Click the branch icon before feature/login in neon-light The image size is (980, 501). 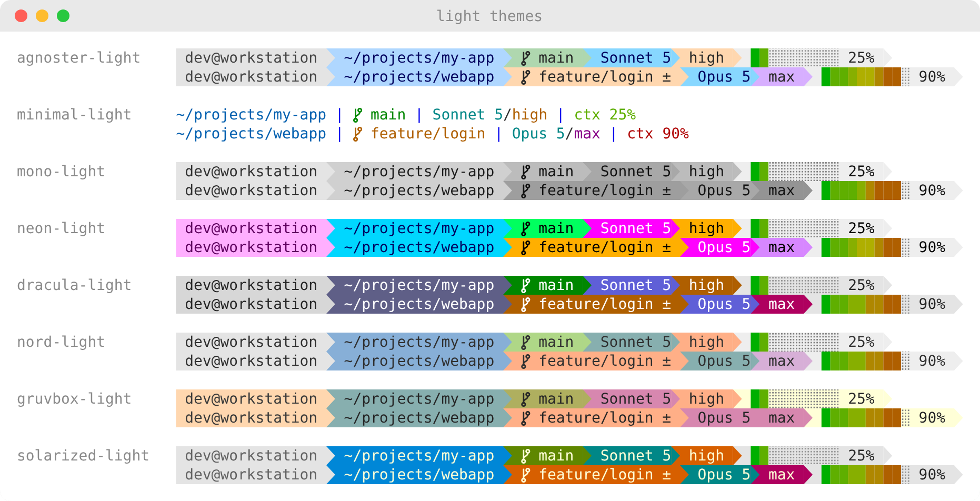pyautogui.click(x=525, y=247)
